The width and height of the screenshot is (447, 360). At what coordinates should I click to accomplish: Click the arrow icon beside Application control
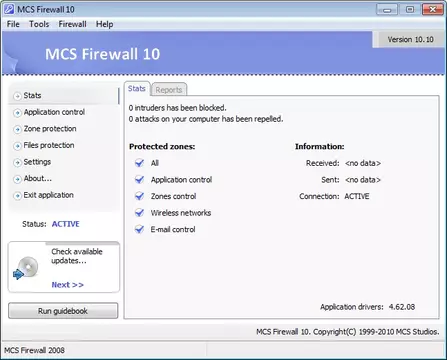17,113
